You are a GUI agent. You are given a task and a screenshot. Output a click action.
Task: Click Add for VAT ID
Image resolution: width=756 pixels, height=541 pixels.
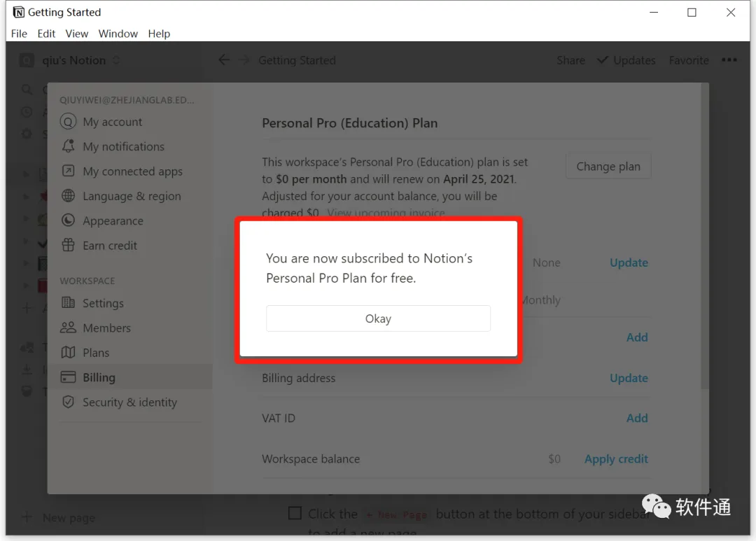coord(637,418)
